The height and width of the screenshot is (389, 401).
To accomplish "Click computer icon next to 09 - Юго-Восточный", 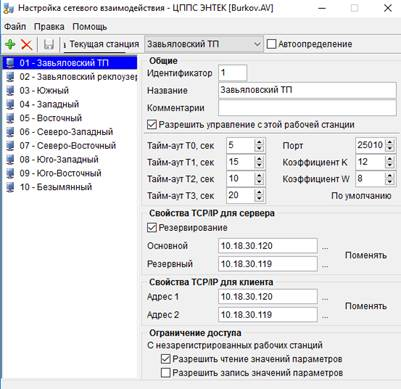I will point(10,173).
